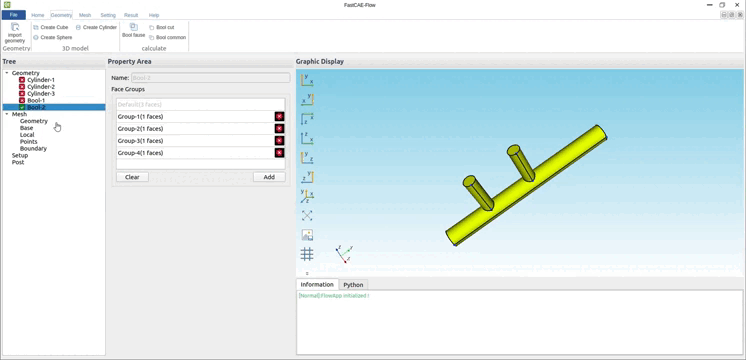Show the Information output tab
The height and width of the screenshot is (360, 746).
(317, 284)
